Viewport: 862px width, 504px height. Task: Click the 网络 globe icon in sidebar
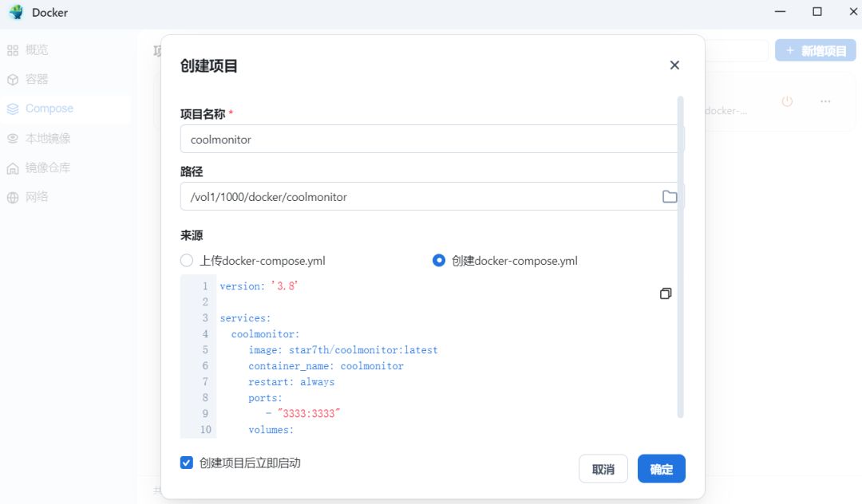(13, 197)
